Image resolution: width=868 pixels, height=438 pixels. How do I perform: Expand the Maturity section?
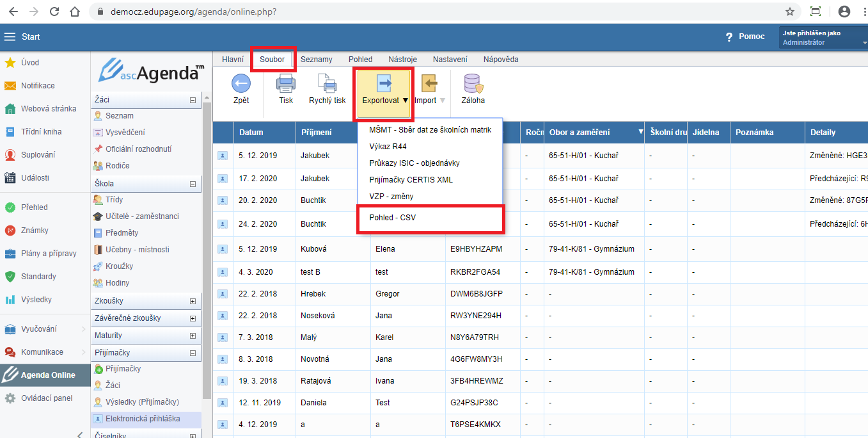point(193,336)
